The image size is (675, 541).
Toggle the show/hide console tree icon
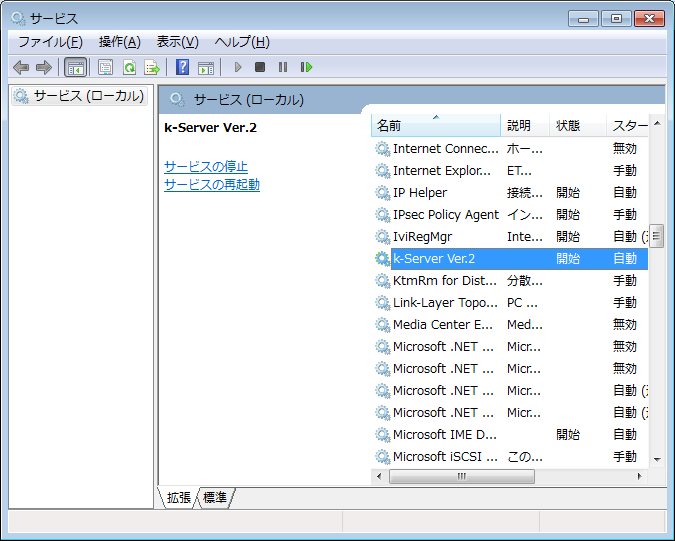[x=75, y=67]
